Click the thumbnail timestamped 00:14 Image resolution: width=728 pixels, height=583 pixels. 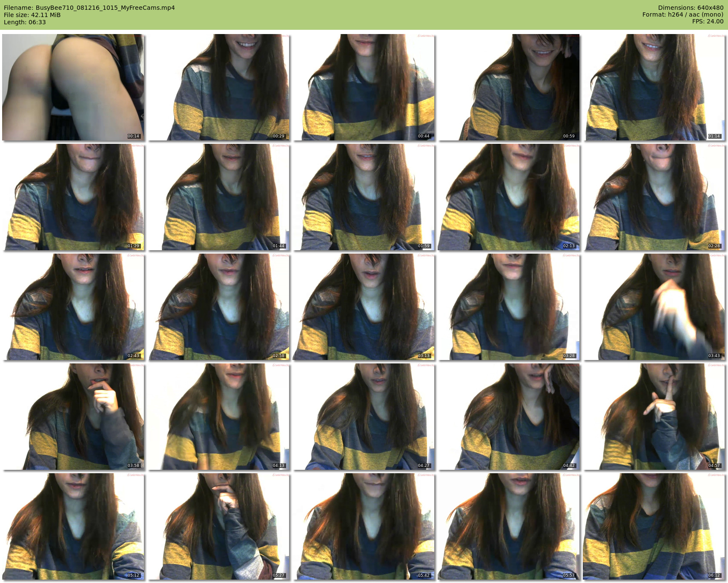pyautogui.click(x=73, y=87)
